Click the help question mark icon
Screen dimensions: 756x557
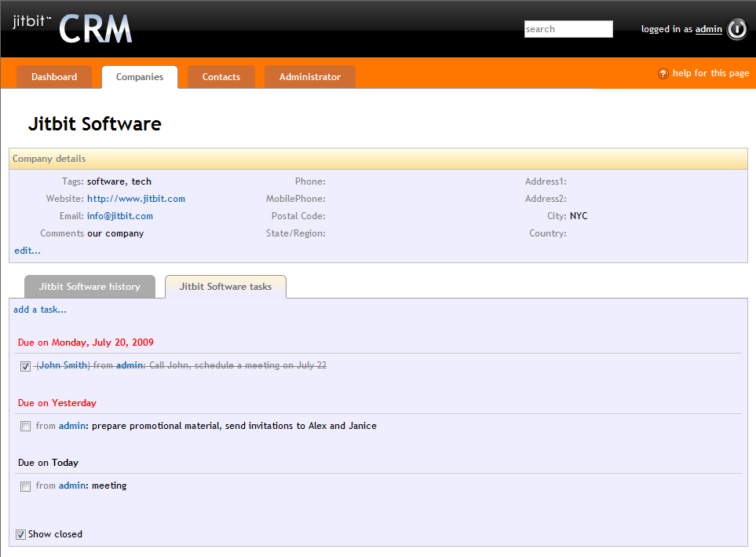tap(663, 74)
